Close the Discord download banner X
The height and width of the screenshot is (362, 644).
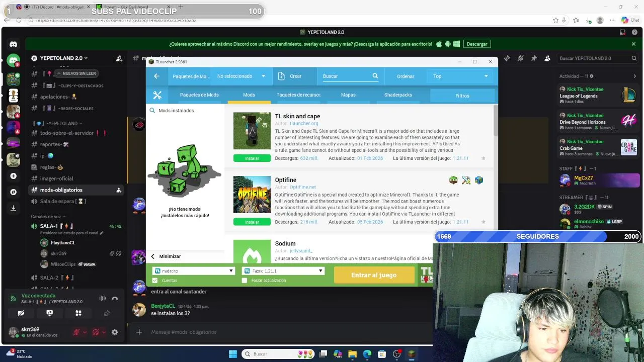point(633,44)
